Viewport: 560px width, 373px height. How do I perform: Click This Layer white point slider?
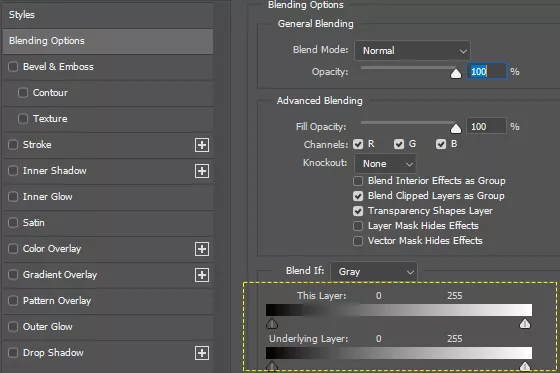click(x=525, y=324)
